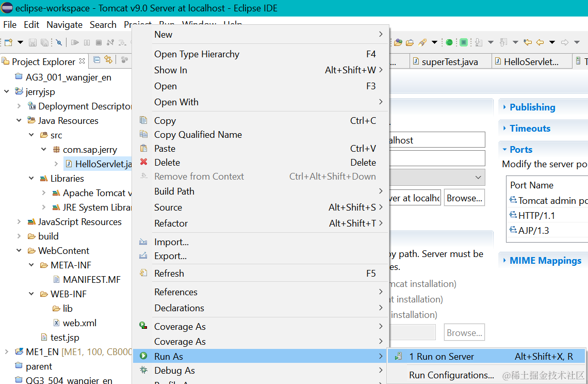
Task: Select Copy Qualified Name menu entry
Action: click(260, 134)
